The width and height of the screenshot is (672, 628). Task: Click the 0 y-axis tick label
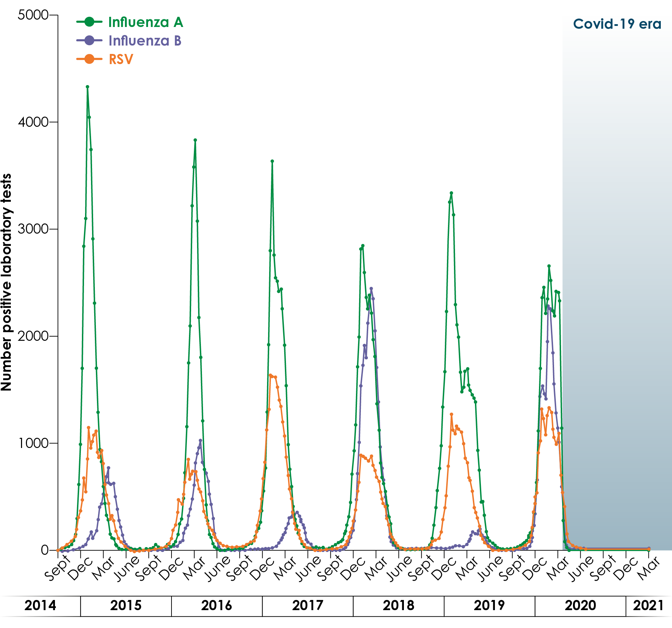(44, 550)
